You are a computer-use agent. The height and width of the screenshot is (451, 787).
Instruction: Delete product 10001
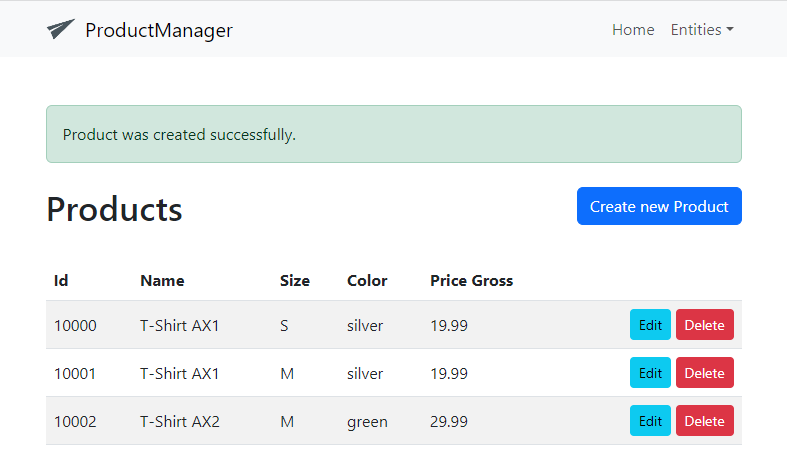pyautogui.click(x=704, y=373)
